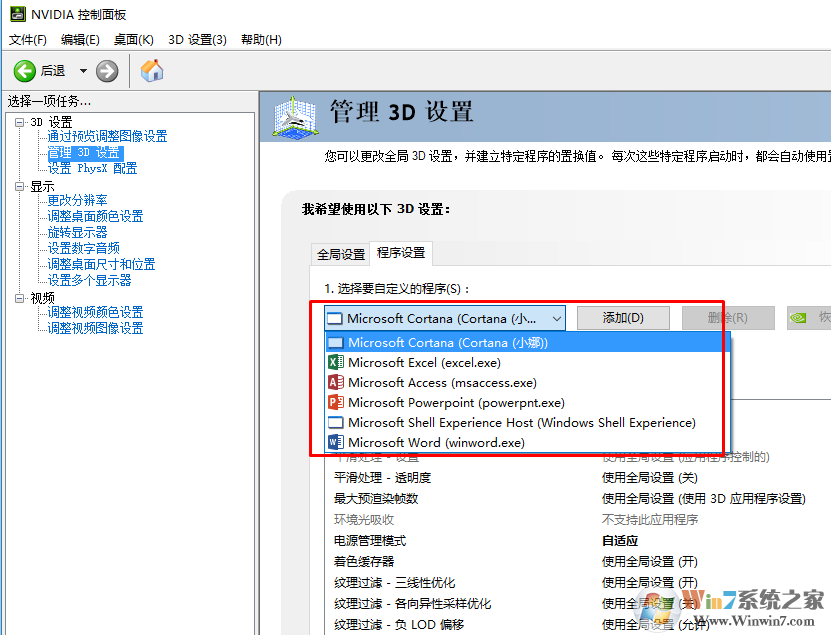Open 旋转显示器 in the tree

(x=77, y=232)
